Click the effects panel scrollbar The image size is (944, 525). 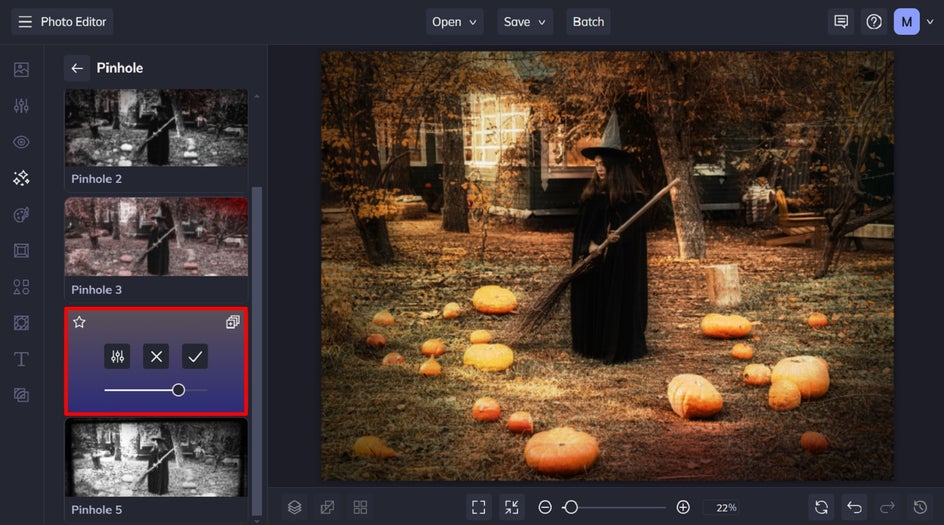(x=257, y=350)
